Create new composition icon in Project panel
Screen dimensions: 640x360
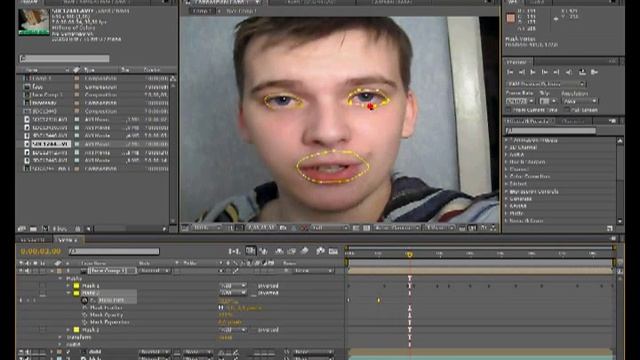point(45,229)
